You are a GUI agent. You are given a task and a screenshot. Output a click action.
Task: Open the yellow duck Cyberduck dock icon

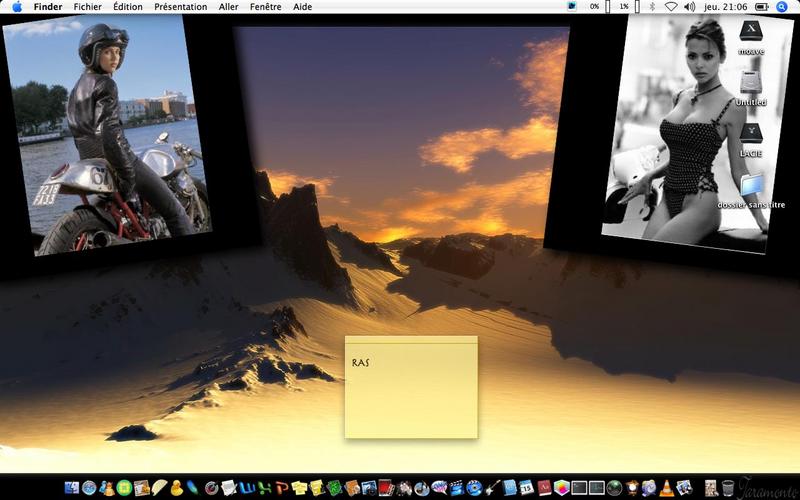pos(177,488)
